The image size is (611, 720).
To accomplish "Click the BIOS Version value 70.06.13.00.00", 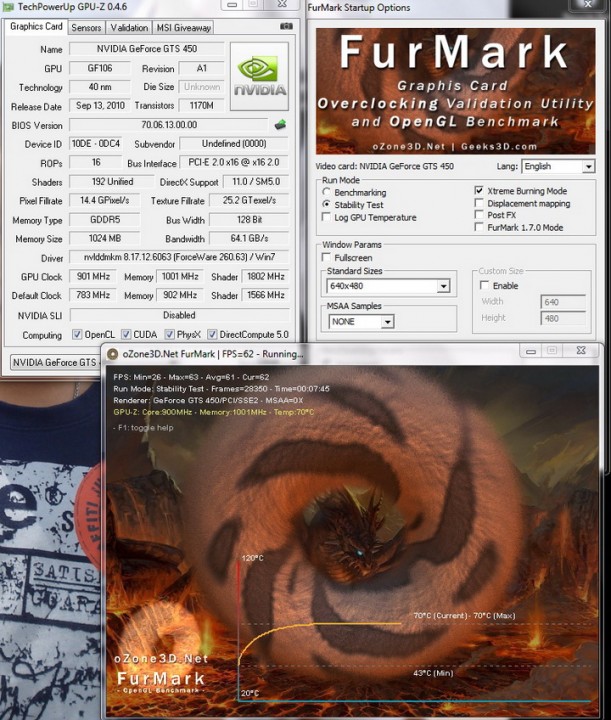I will coord(169,125).
